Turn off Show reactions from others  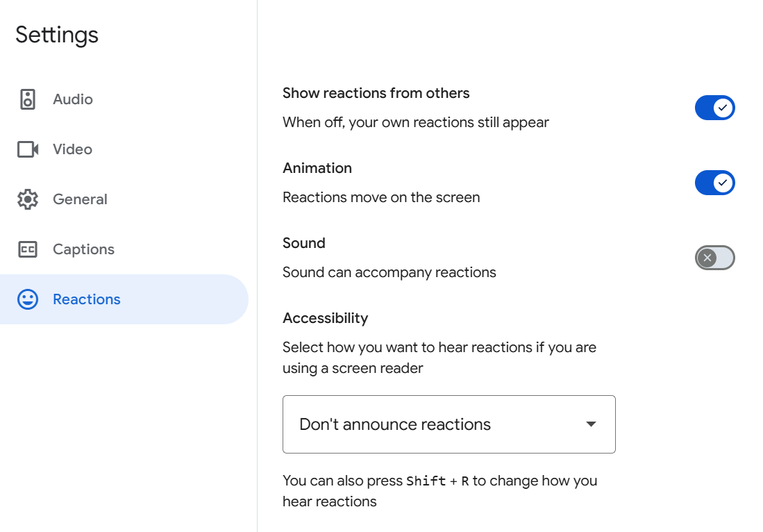pyautogui.click(x=714, y=108)
